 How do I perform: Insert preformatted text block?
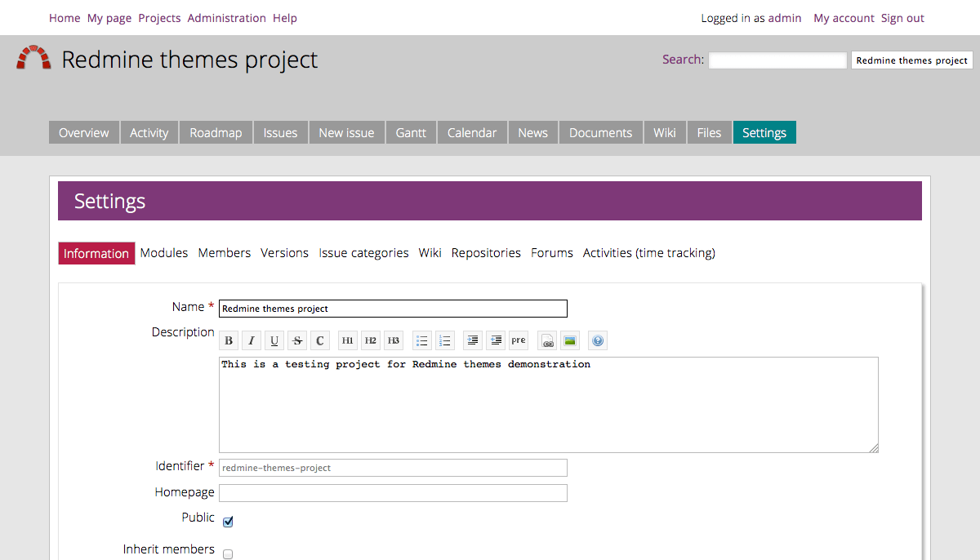[x=519, y=341]
